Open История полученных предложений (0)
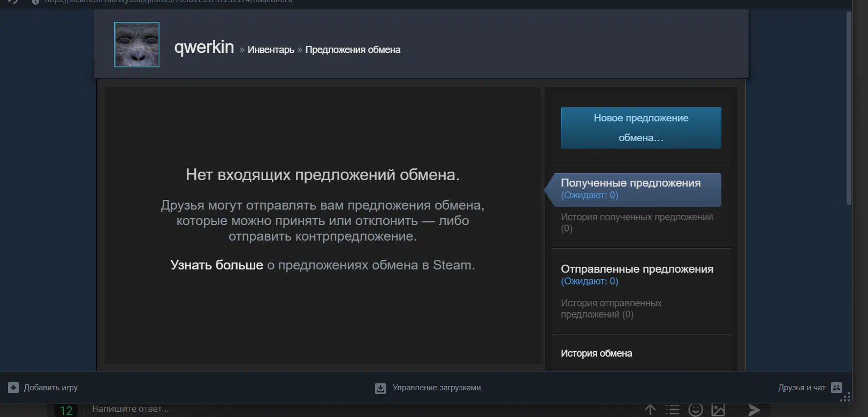The height and width of the screenshot is (417, 868). (x=637, y=222)
